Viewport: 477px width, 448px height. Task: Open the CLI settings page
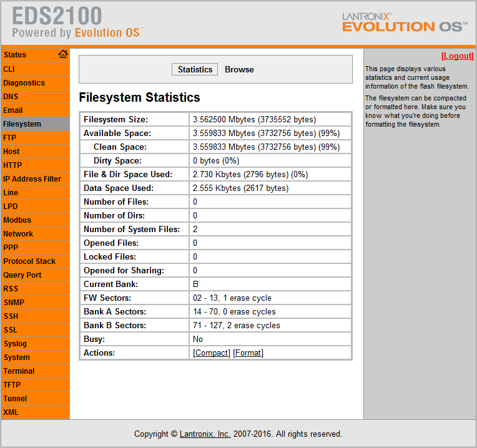click(x=36, y=69)
